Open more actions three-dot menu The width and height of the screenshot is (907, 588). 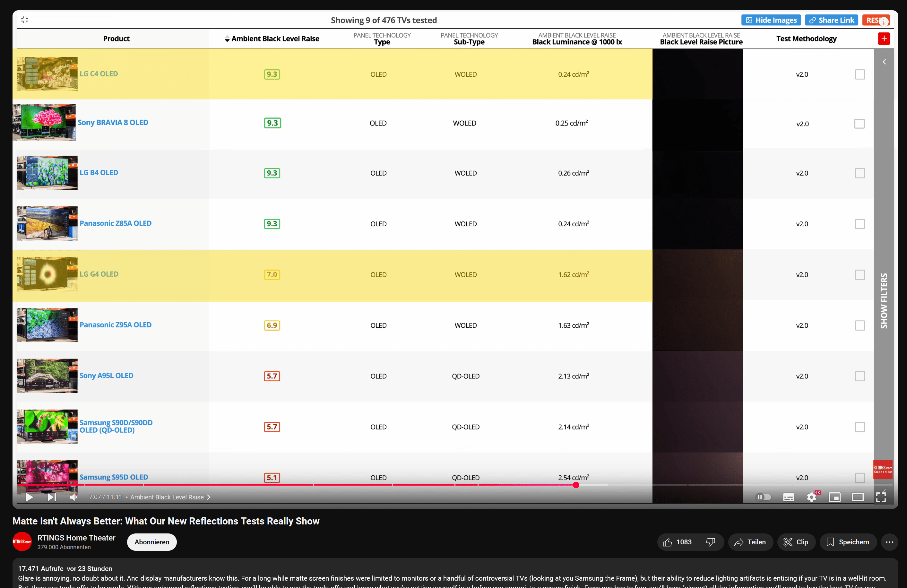(x=889, y=542)
